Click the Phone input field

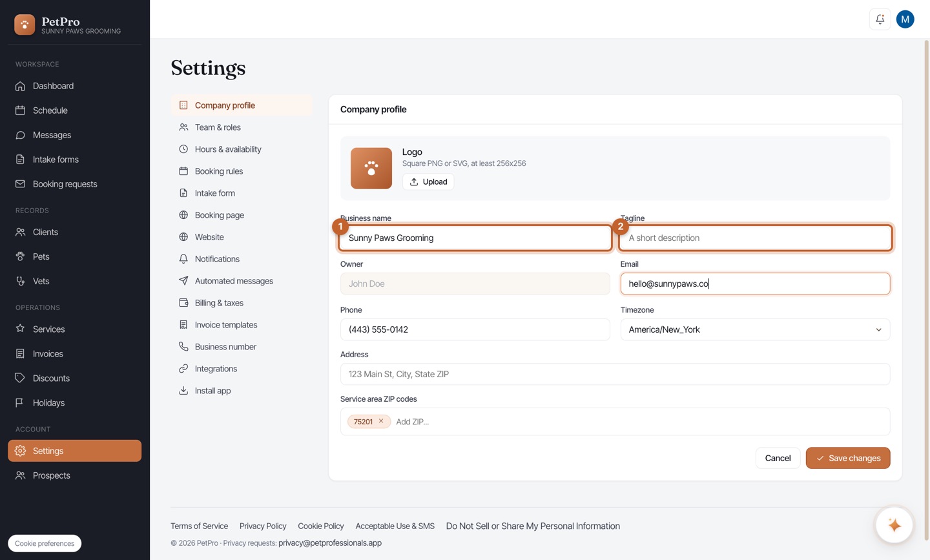[x=475, y=329]
